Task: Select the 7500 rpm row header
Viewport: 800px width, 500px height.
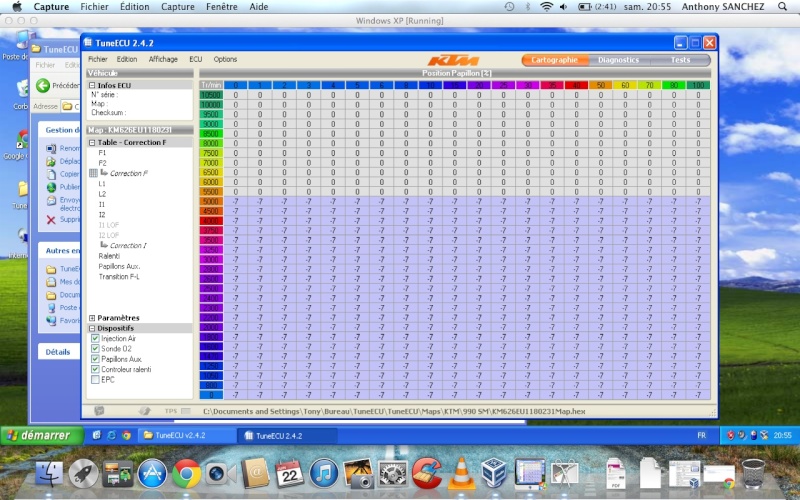Action: [x=211, y=153]
